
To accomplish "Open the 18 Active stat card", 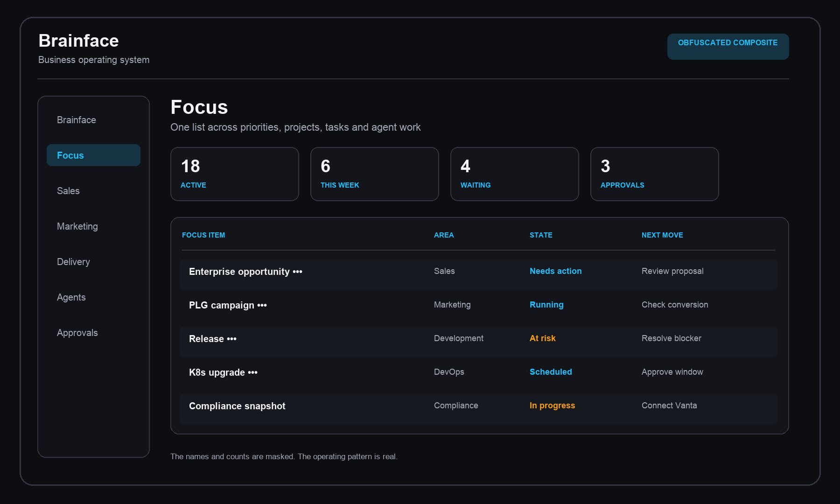I will (x=235, y=174).
